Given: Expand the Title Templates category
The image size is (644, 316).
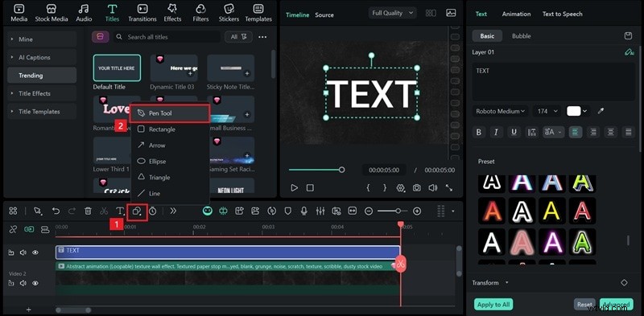Looking at the screenshot, I should (42, 111).
